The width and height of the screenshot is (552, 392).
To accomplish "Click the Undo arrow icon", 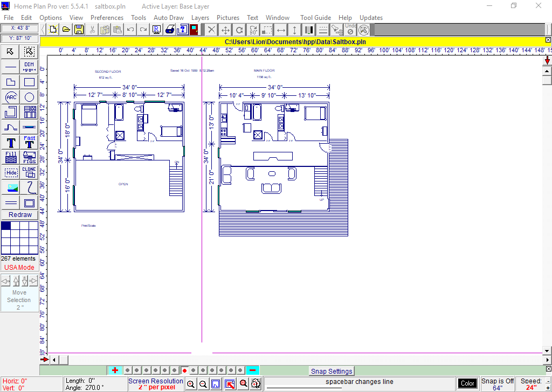I will [130, 30].
